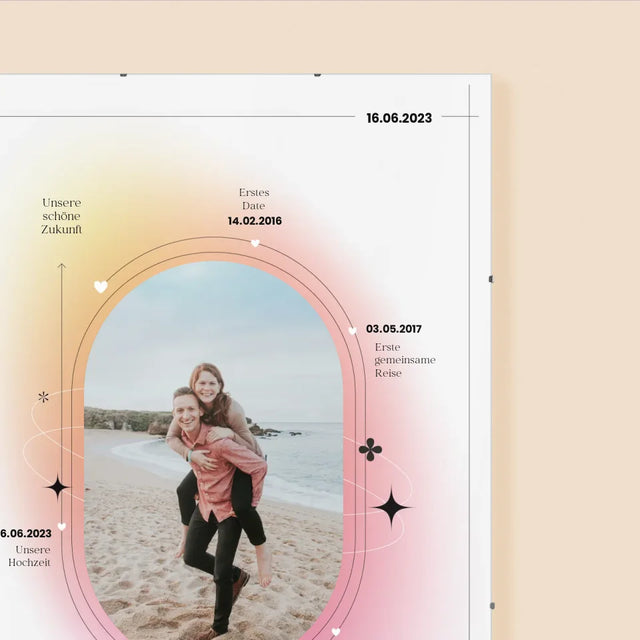Click the white heart at the oval's bottom edge
The image size is (640, 640).
coord(335,631)
